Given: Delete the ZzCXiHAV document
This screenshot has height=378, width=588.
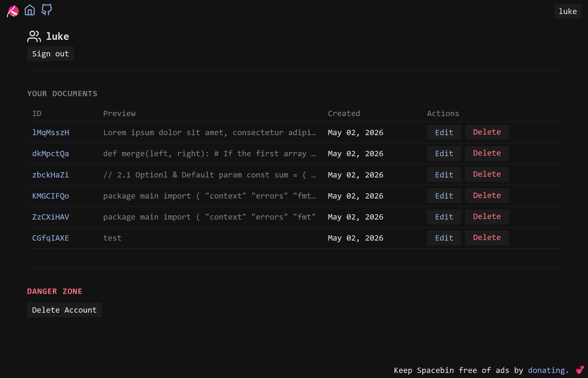Looking at the screenshot, I should tap(487, 216).
